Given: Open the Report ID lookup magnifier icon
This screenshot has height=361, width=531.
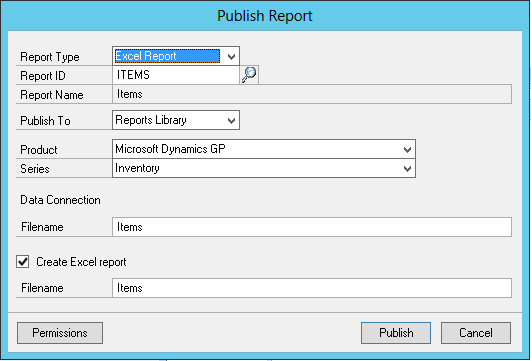Looking at the screenshot, I should pos(249,75).
